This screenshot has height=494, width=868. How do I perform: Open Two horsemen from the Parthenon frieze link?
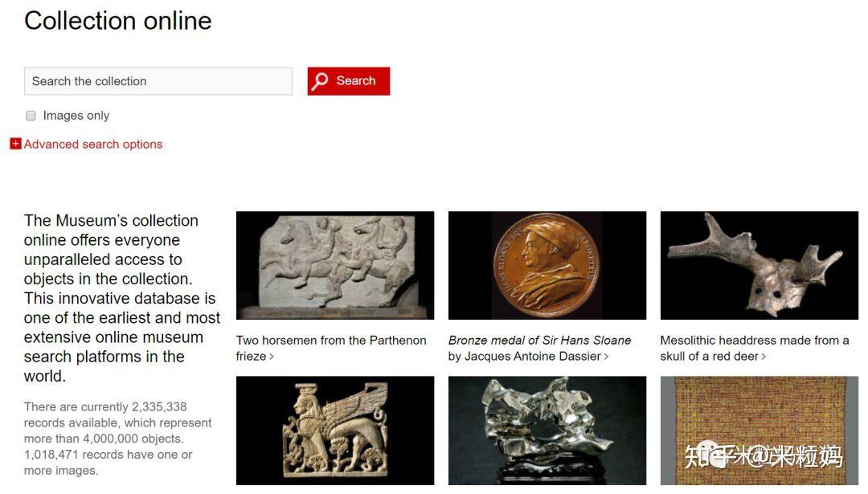pyautogui.click(x=331, y=348)
